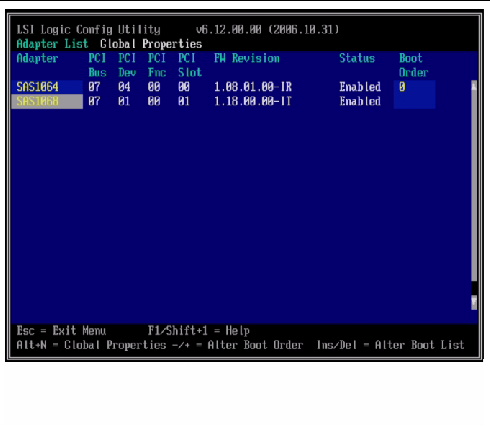Click the boot order value 0
This screenshot has height=426, width=490.
pyautogui.click(x=403, y=87)
